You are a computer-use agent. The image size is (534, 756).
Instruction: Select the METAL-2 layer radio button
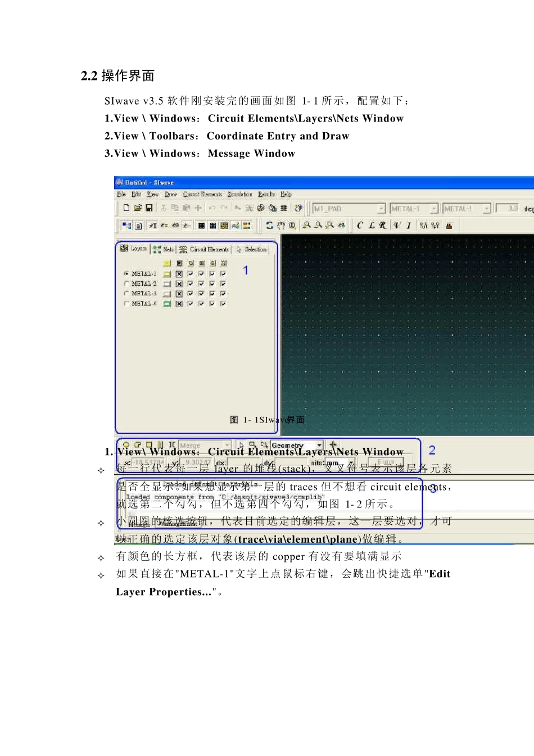pyautogui.click(x=126, y=284)
